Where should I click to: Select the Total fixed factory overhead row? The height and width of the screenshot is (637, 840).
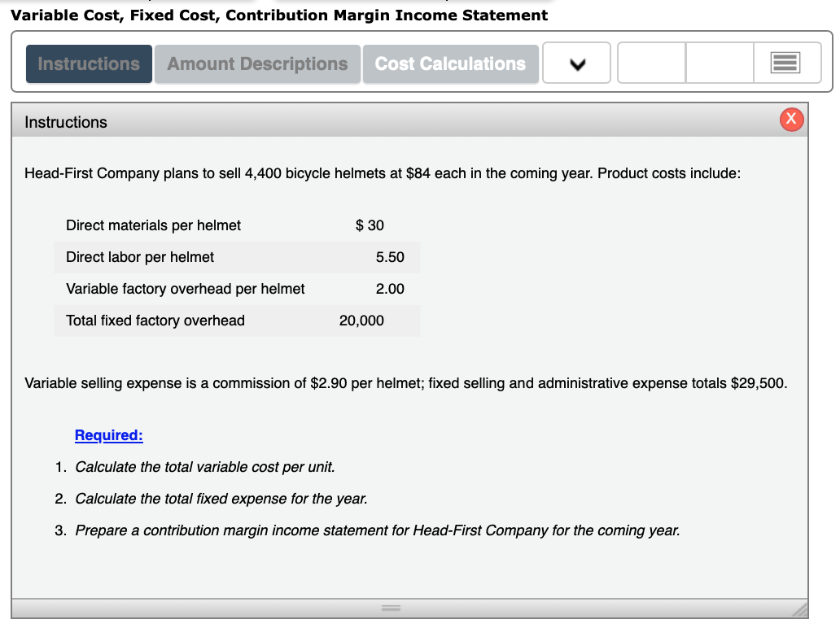click(x=237, y=321)
